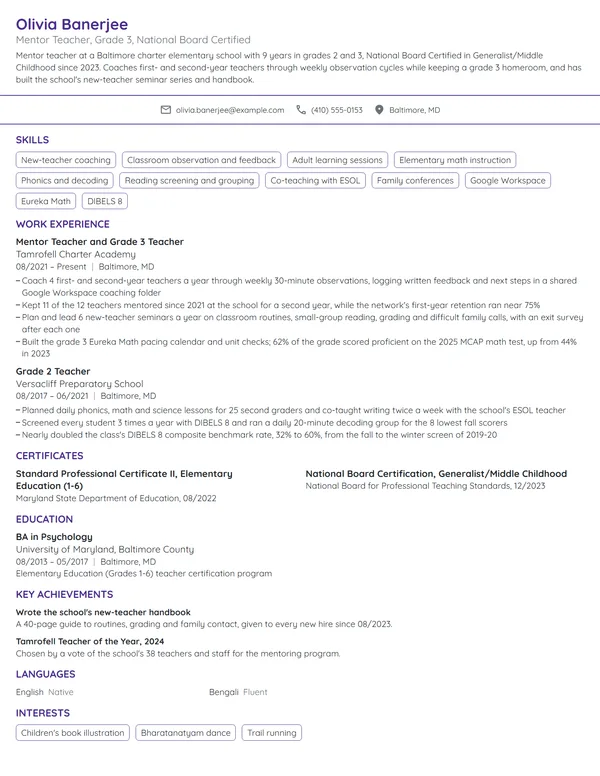Click the phone handset icon
Image resolution: width=600 pixels, height=776 pixels.
(301, 110)
